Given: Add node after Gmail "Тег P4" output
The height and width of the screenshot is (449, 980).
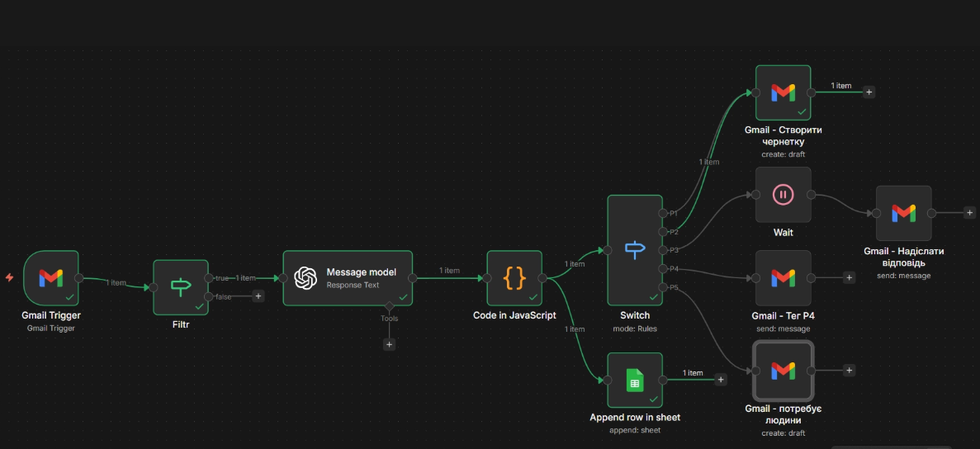Looking at the screenshot, I should 849,278.
